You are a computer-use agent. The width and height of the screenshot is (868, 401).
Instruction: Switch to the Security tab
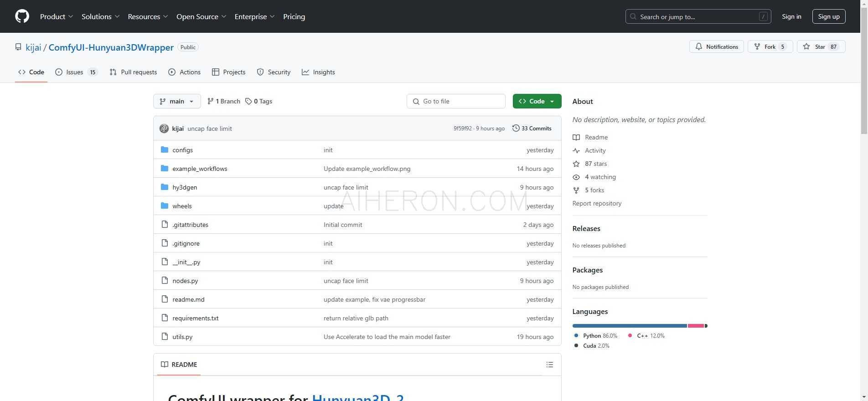pyautogui.click(x=274, y=72)
